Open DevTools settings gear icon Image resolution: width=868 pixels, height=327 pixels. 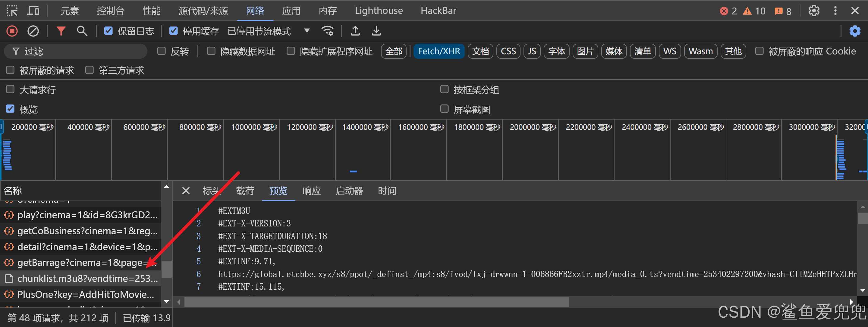click(x=814, y=11)
